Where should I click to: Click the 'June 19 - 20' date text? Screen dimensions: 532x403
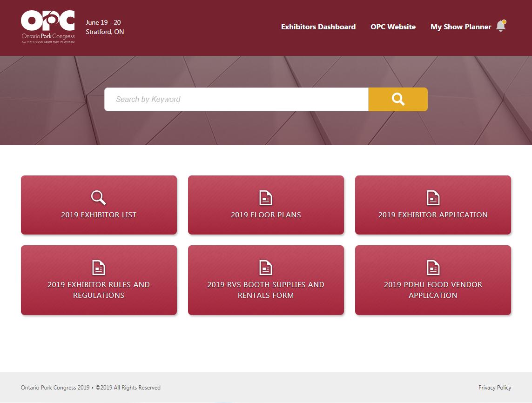coord(103,22)
